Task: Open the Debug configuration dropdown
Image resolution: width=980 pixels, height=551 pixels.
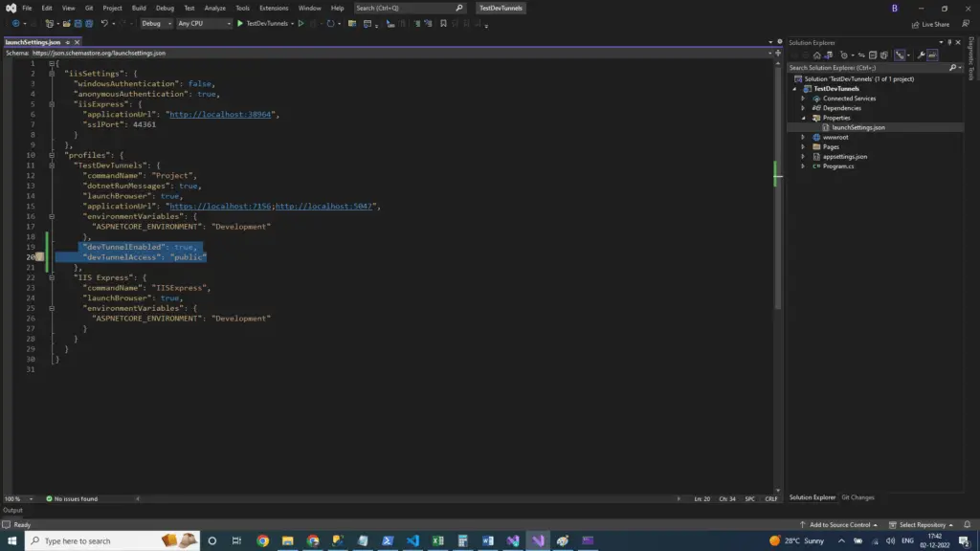Action: click(x=156, y=24)
